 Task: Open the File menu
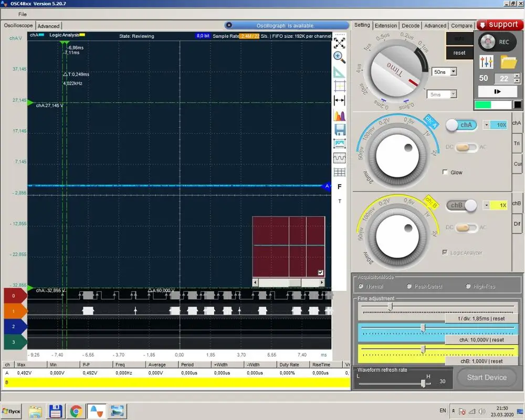click(x=23, y=14)
